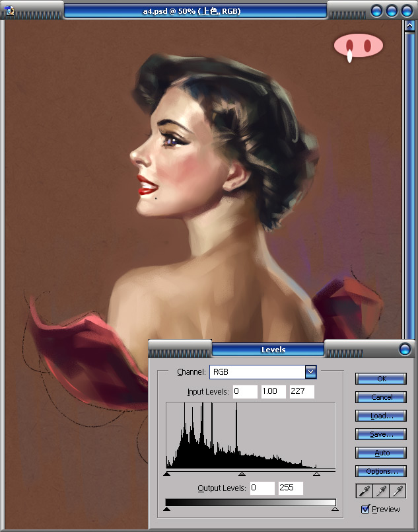Click the output white level slider
The height and width of the screenshot is (532, 418).
(335, 509)
